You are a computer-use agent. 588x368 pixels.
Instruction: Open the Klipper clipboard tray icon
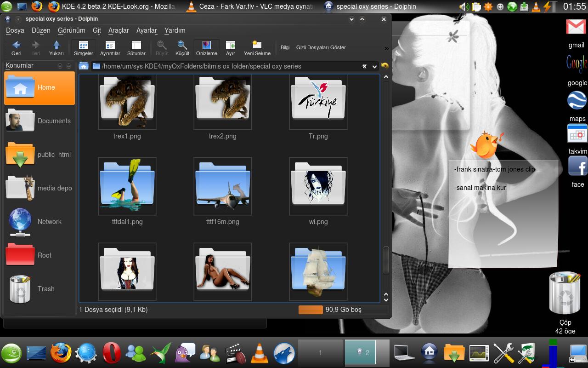coord(476,6)
